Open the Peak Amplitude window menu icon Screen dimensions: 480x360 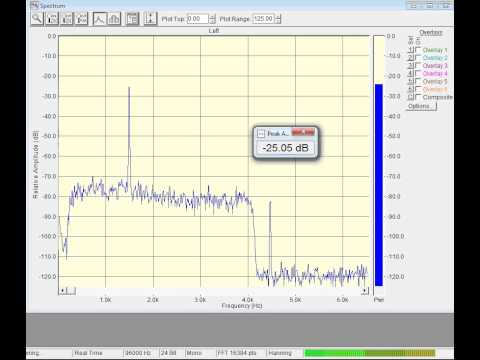[x=261, y=134]
